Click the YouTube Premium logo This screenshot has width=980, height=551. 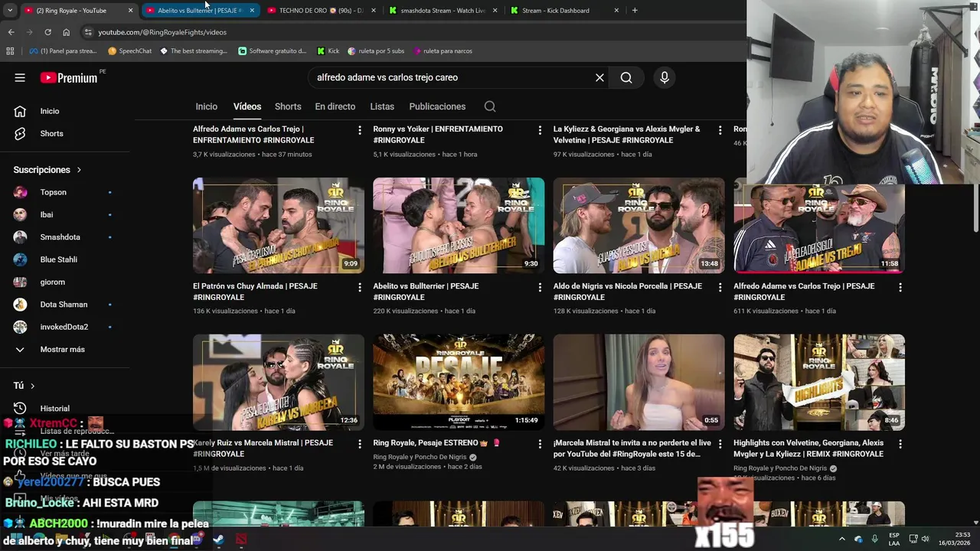pyautogui.click(x=69, y=77)
